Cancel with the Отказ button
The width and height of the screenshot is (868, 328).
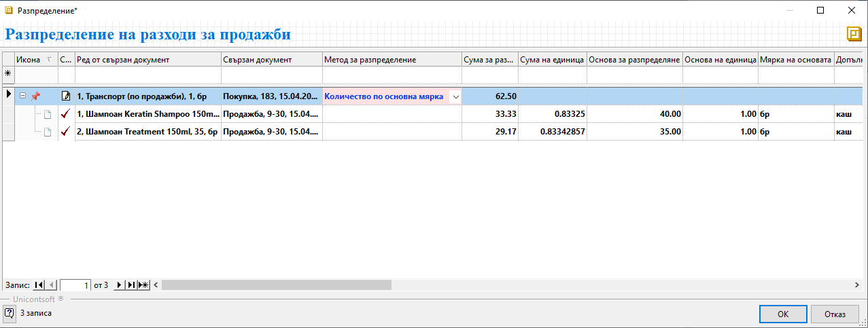pos(834,314)
